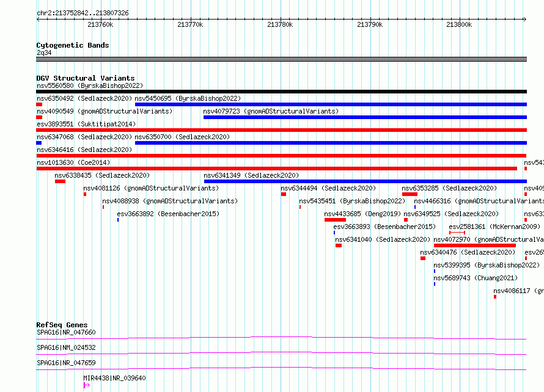Open esv2581361 (McKernan2009) label
Viewport: 544px width, 392px height.
(x=494, y=227)
